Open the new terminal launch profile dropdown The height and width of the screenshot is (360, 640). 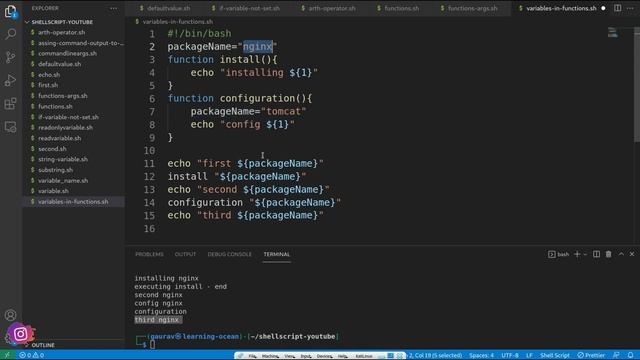[585, 254]
